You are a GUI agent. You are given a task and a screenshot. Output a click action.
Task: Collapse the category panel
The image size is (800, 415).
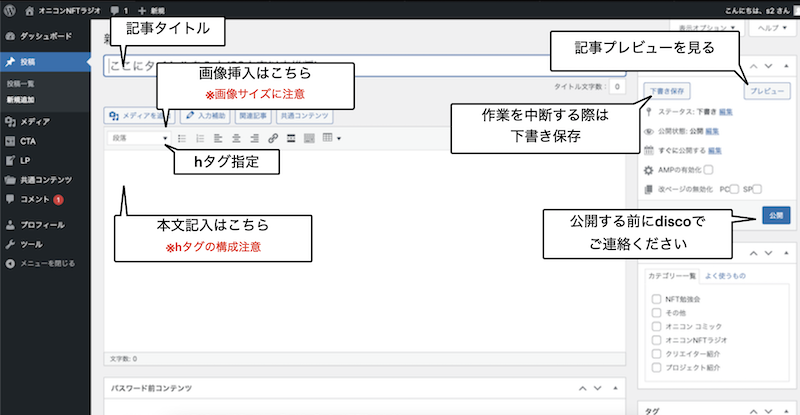click(786, 253)
